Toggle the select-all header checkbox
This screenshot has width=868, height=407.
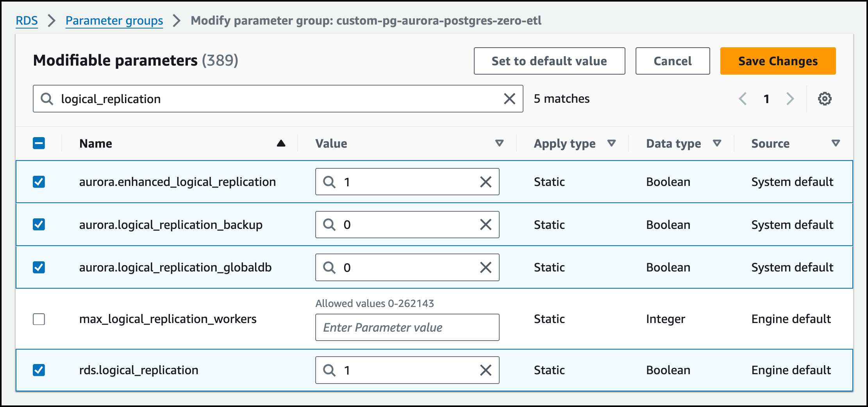pos(39,143)
